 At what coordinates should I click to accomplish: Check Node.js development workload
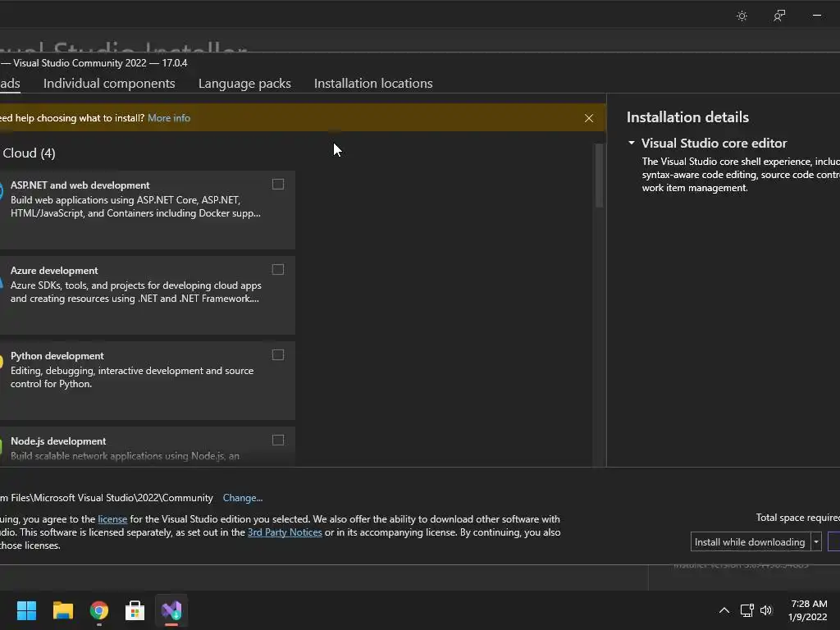point(278,440)
